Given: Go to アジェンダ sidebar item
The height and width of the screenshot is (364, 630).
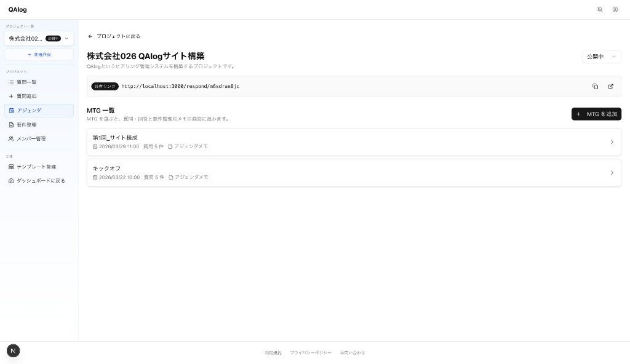Looking at the screenshot, I should click(x=28, y=111).
